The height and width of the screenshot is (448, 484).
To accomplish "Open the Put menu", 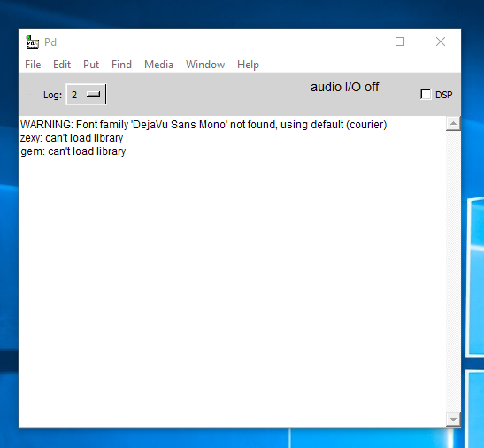I will (x=91, y=65).
